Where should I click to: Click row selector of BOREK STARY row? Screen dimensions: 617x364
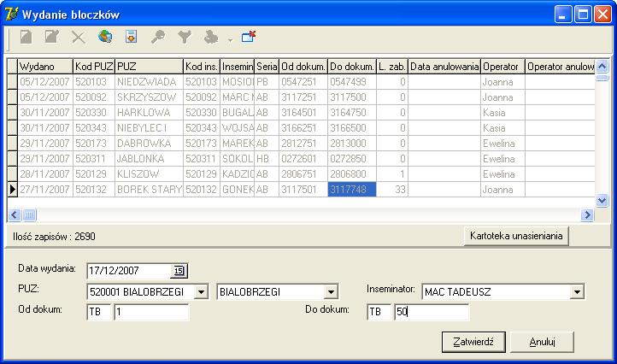coord(13,190)
